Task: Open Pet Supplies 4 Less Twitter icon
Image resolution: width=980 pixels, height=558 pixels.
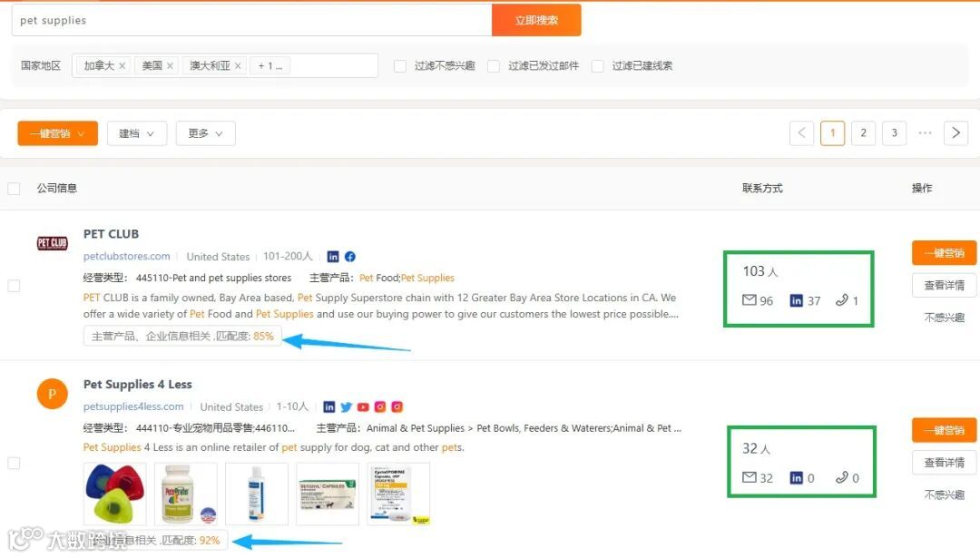Action: click(347, 407)
